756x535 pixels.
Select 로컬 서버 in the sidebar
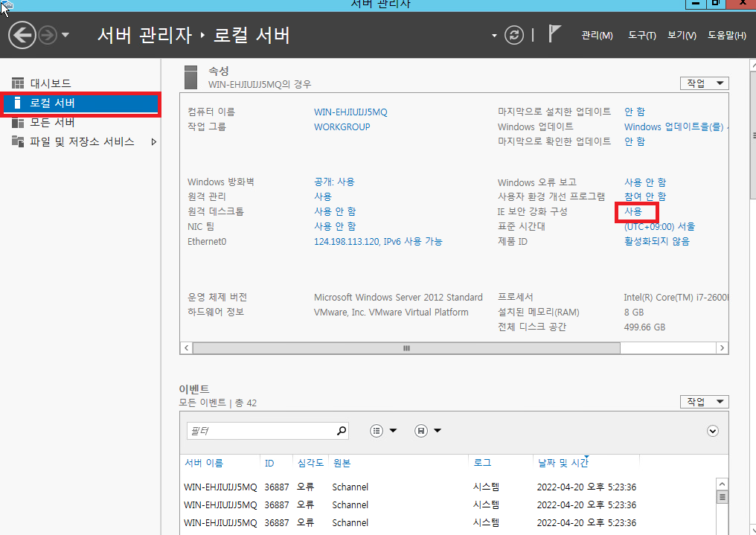[80, 103]
